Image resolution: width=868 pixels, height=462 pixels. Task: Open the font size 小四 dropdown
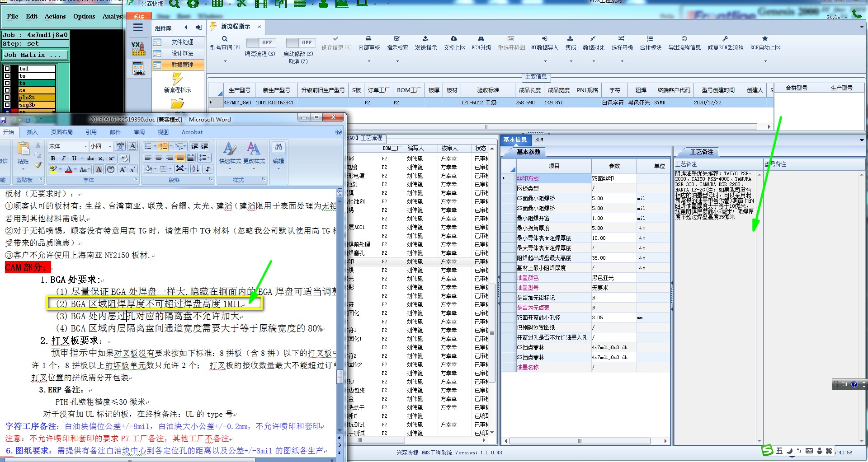pyautogui.click(x=110, y=146)
